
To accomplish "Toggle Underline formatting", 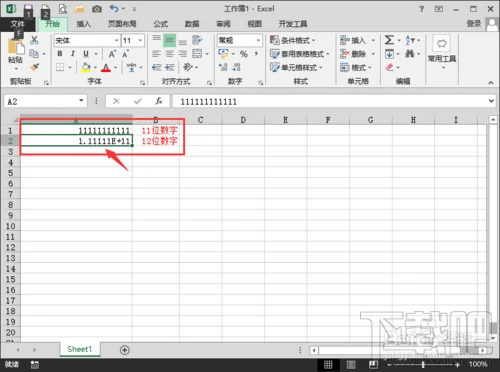I will pyautogui.click(x=86, y=54).
